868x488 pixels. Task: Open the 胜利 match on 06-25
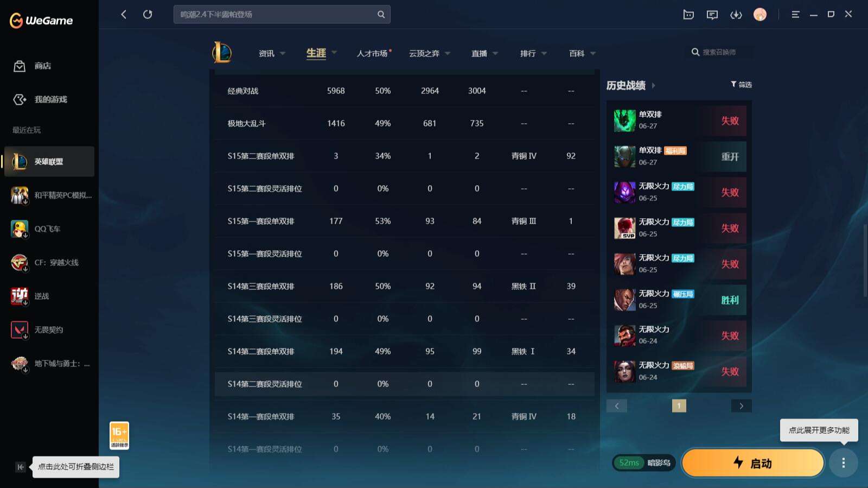pos(680,300)
